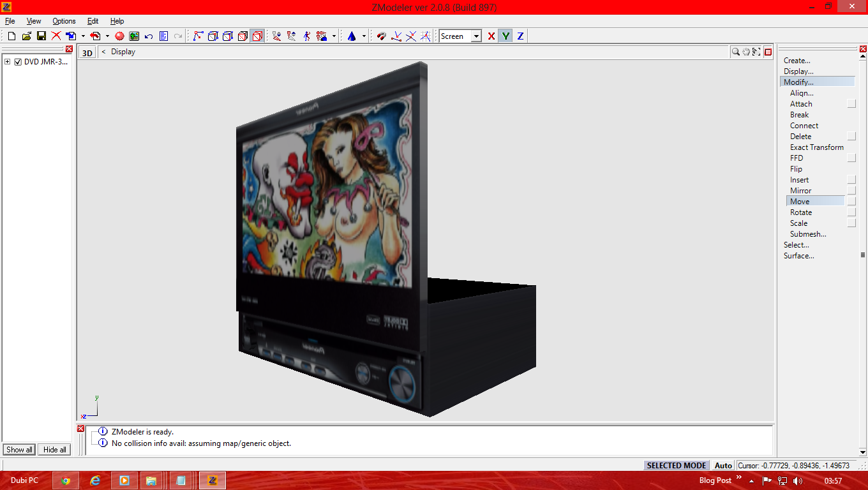This screenshot has height=490, width=868.
Task: Switch to Edges level cube icon
Action: [x=213, y=36]
